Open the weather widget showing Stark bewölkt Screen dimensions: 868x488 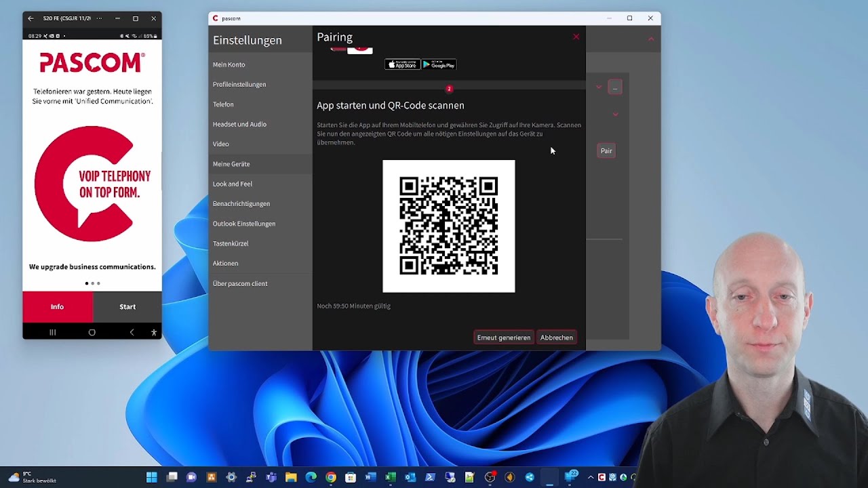pyautogui.click(x=33, y=477)
